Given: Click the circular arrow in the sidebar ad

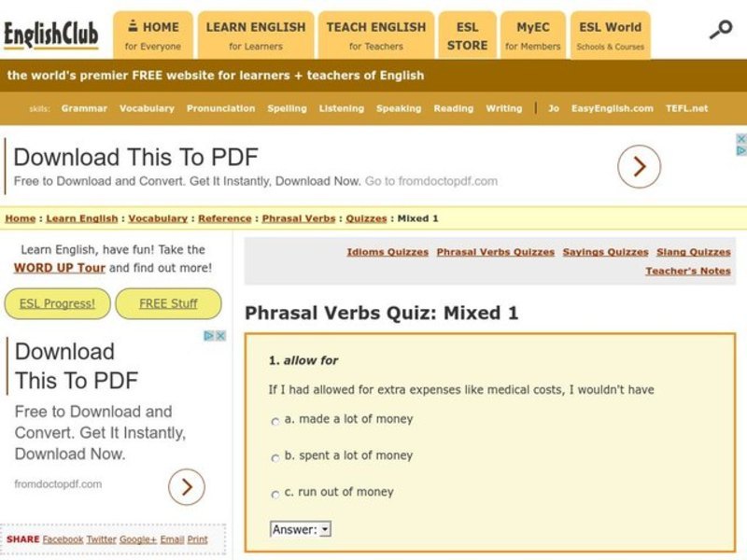Looking at the screenshot, I should [186, 486].
